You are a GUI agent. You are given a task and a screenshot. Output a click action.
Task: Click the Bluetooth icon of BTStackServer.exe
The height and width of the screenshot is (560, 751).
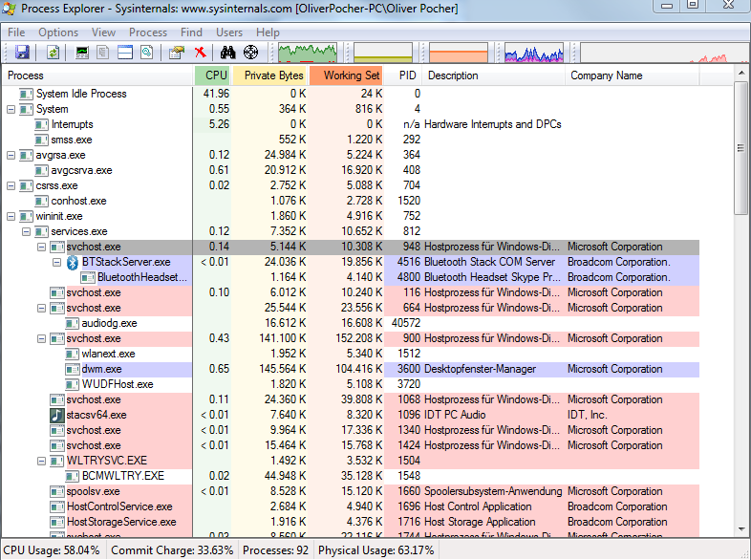pos(73,262)
